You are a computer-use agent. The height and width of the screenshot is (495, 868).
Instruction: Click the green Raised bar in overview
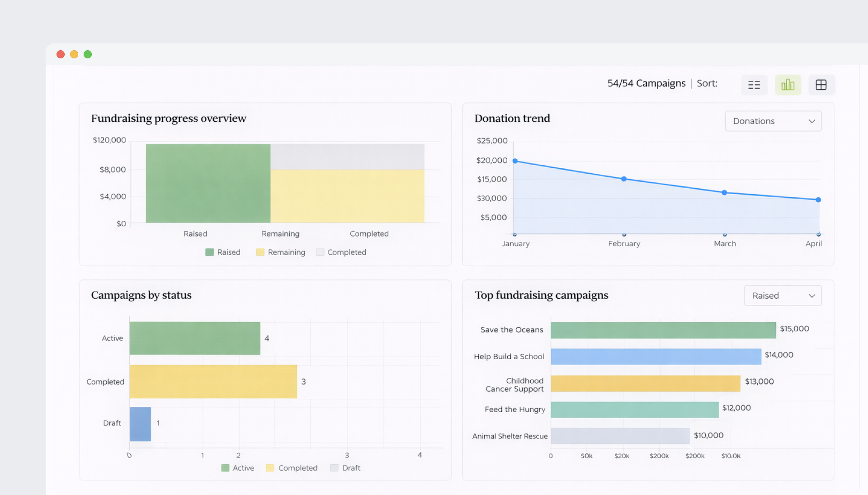click(x=208, y=183)
